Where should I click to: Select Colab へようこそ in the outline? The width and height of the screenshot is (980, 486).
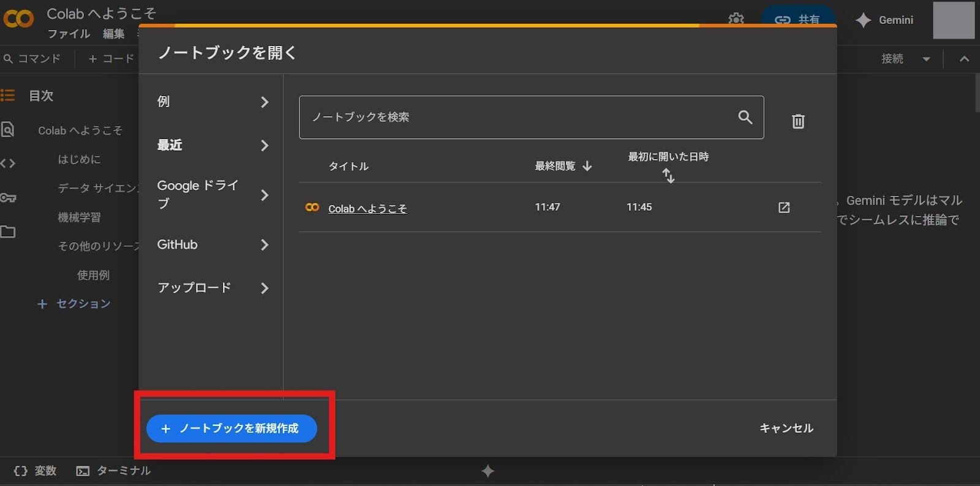pyautogui.click(x=80, y=130)
